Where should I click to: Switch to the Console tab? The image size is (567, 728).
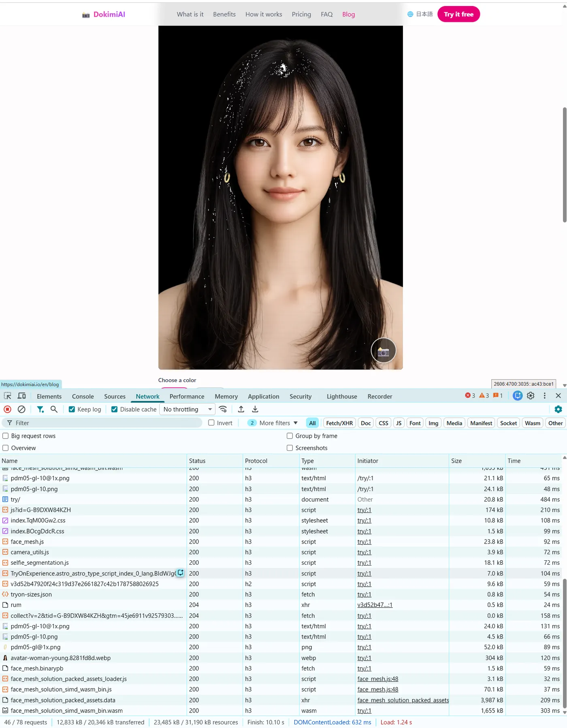click(83, 397)
